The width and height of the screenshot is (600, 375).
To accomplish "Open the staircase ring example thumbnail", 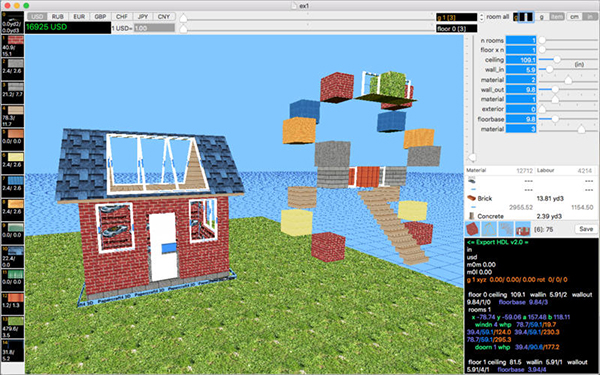I will point(506,229).
